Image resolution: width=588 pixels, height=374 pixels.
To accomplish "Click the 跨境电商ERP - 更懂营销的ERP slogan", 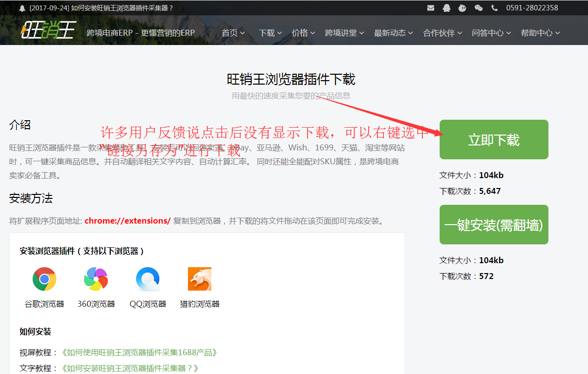I will pos(140,33).
